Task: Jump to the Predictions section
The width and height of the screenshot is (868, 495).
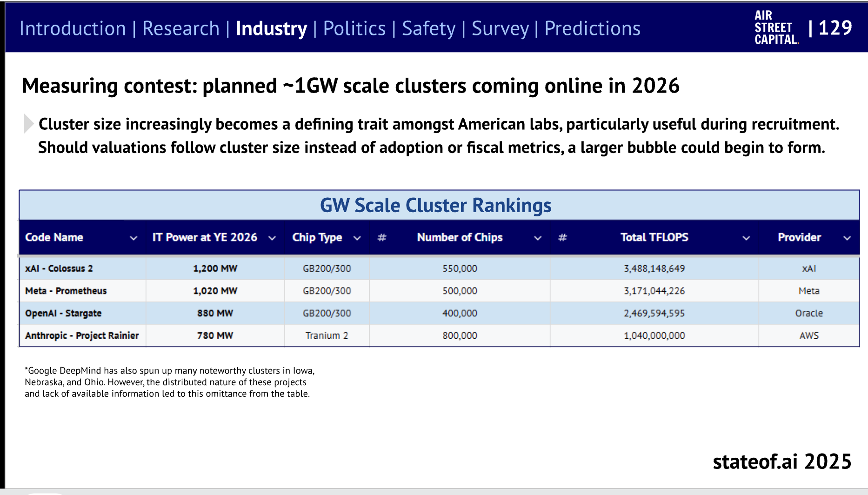Action: [592, 28]
